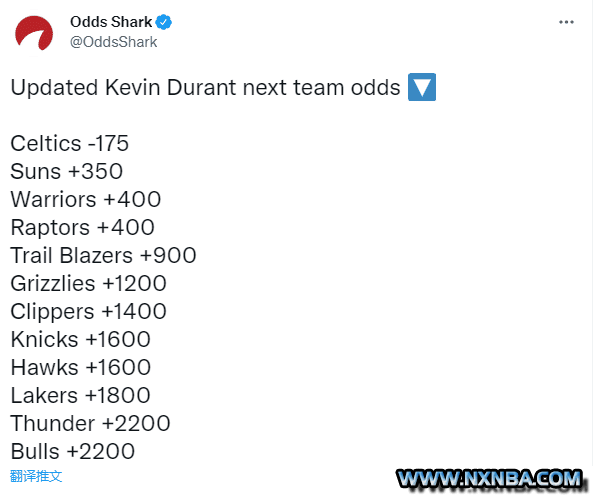The height and width of the screenshot is (496, 593).
Task: Click the Knicks +1600 line
Action: click(x=81, y=339)
